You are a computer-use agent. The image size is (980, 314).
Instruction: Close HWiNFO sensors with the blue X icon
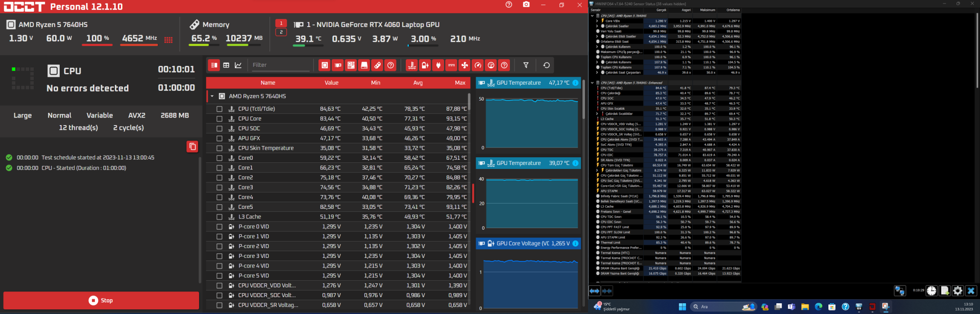tap(971, 291)
